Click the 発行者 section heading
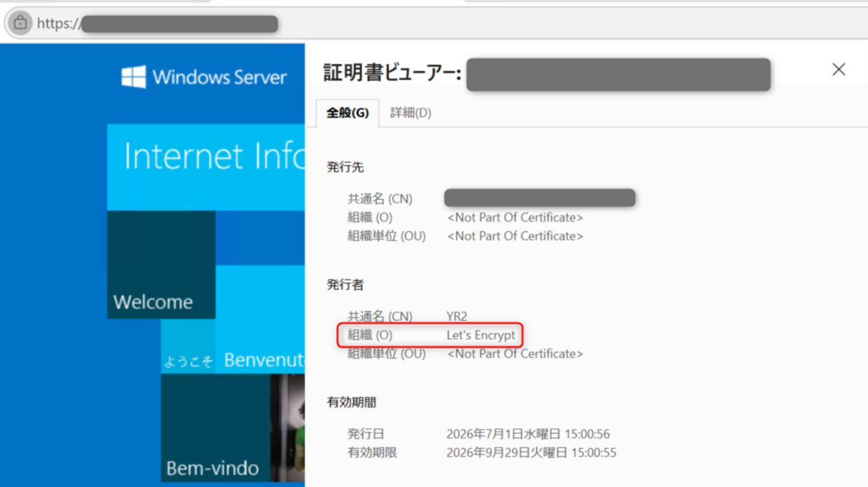 point(345,285)
